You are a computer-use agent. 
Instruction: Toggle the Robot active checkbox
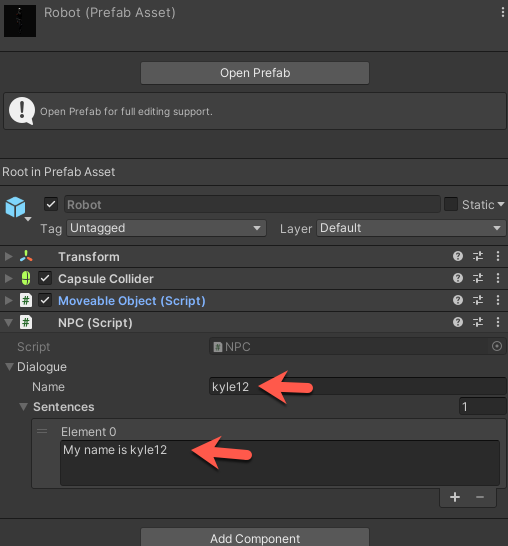point(51,204)
